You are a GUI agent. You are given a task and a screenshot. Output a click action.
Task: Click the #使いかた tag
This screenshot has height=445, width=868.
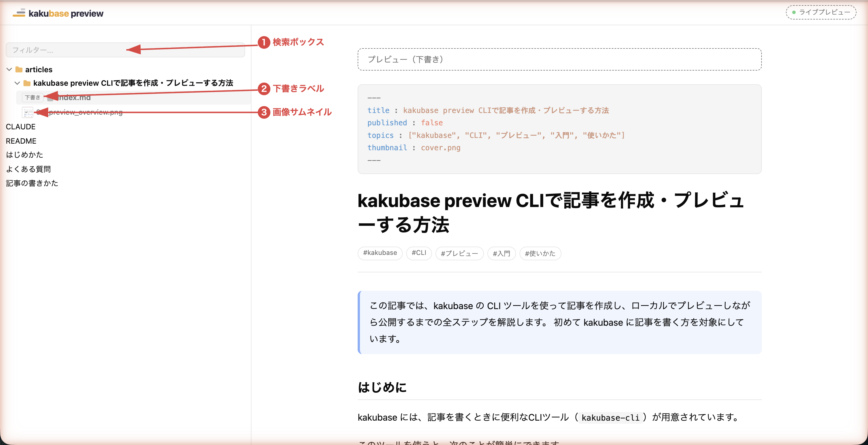[540, 253]
